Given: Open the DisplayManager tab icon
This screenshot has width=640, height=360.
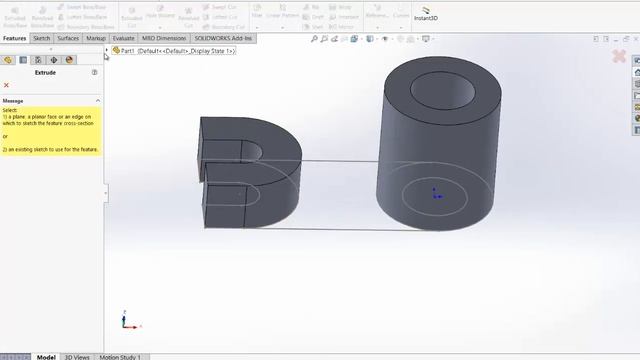Looking at the screenshot, I should pos(69,60).
